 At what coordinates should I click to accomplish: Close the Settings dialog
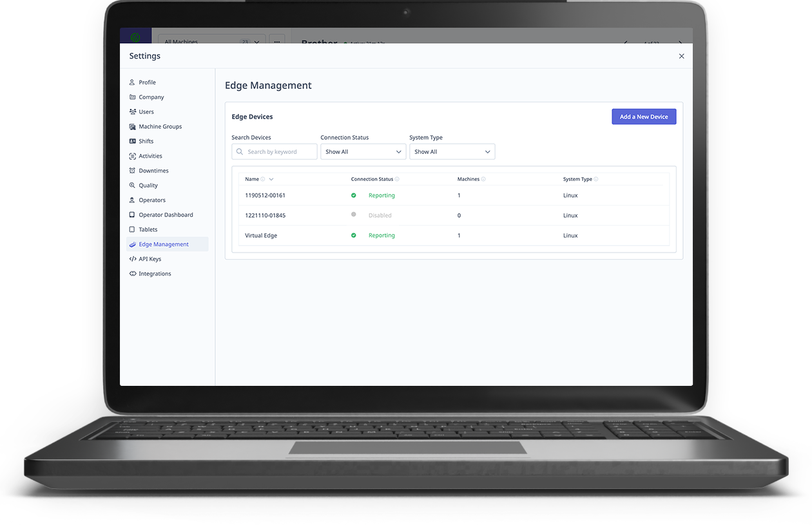click(x=681, y=56)
